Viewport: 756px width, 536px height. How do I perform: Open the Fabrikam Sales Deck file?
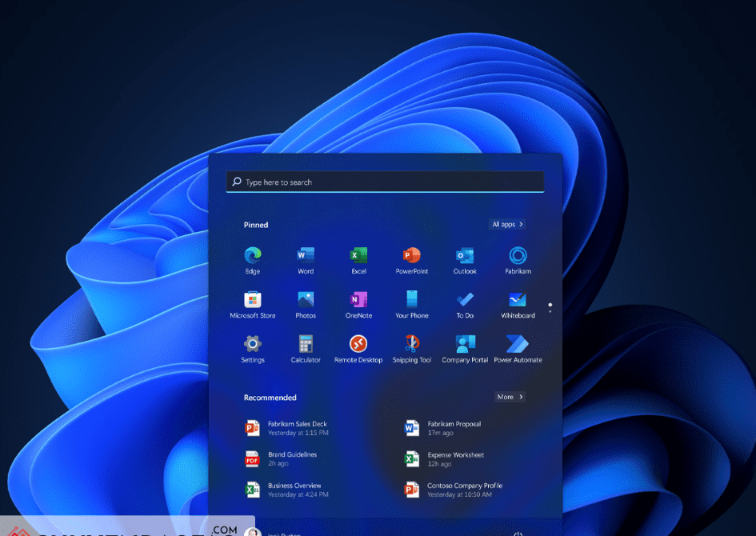pyautogui.click(x=297, y=428)
